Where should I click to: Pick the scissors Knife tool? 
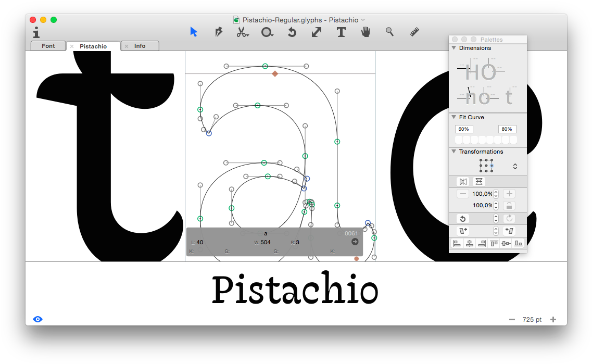pos(242,32)
